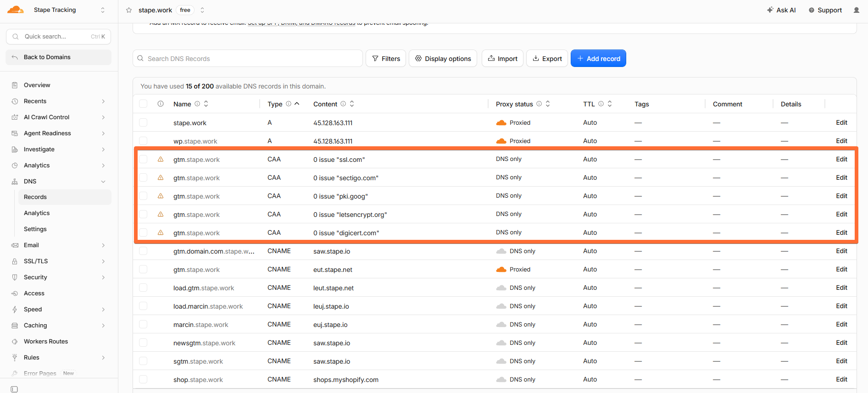
Task: Edit the newsgtm.stape.work record
Action: click(x=841, y=343)
